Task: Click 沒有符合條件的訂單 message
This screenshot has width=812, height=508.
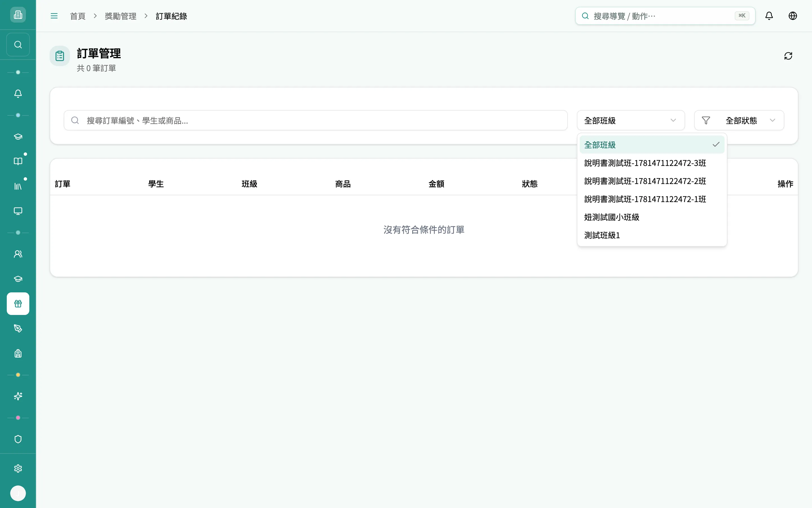Action: [x=424, y=230]
